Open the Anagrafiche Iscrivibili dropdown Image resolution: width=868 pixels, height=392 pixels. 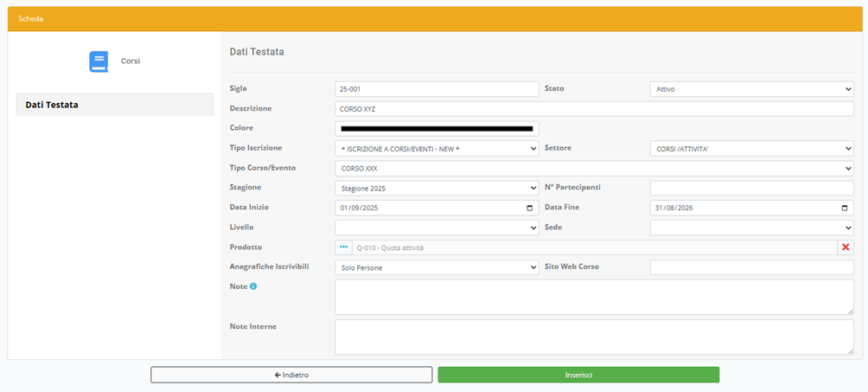[x=436, y=267]
